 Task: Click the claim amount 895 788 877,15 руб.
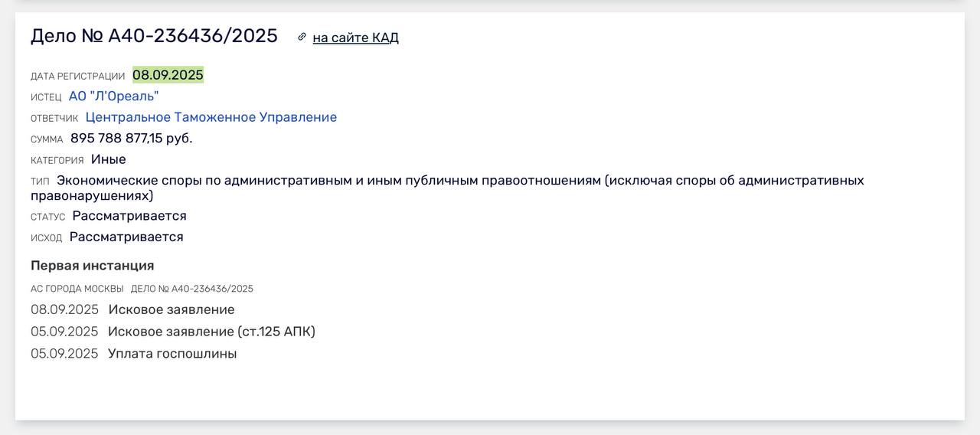pos(131,139)
